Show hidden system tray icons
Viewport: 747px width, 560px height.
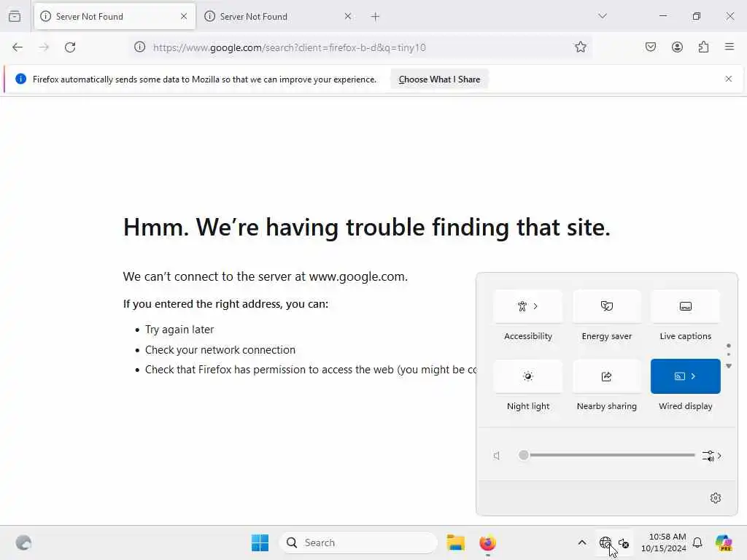click(x=581, y=542)
